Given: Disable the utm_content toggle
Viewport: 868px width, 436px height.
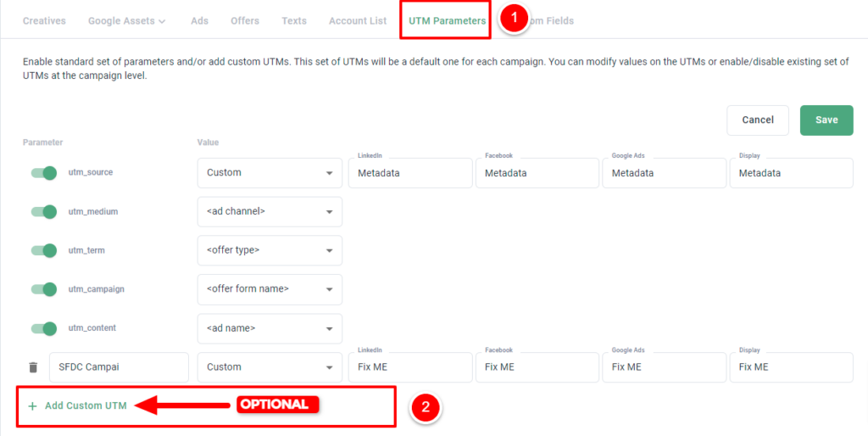Looking at the screenshot, I should [44, 328].
